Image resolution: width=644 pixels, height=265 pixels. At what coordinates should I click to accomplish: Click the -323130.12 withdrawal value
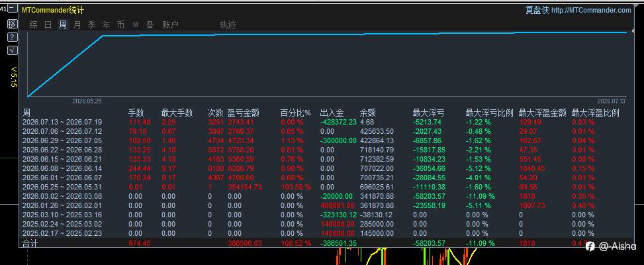tap(338, 215)
